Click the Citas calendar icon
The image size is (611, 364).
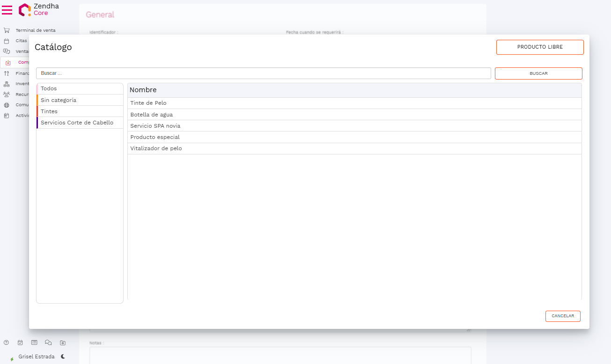[7, 41]
